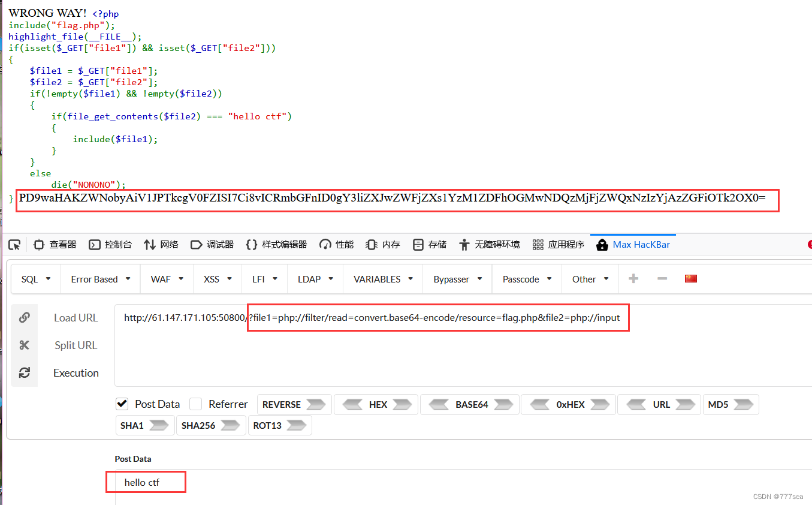Screen dimensions: 812x505
Task: Click the encode arrow right of BASE64
Action: click(x=503, y=405)
